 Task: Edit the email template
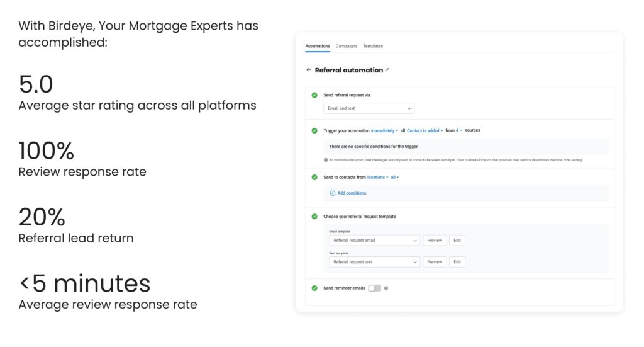pos(457,241)
